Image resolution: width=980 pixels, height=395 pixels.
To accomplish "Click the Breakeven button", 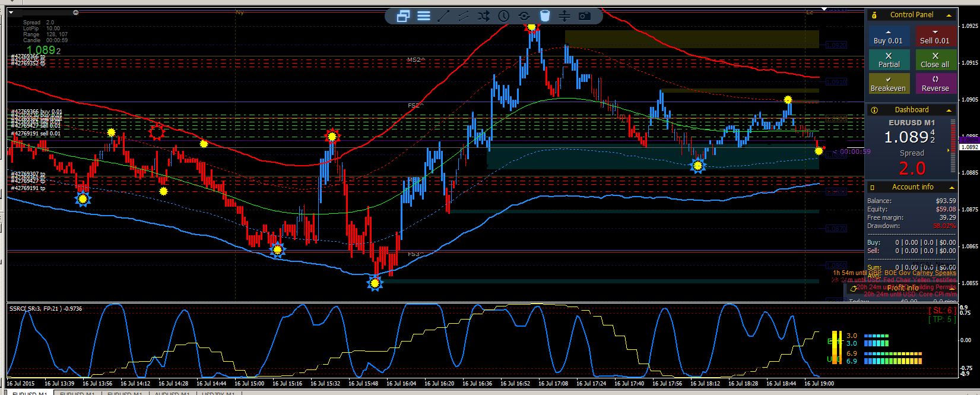I will click(x=889, y=84).
